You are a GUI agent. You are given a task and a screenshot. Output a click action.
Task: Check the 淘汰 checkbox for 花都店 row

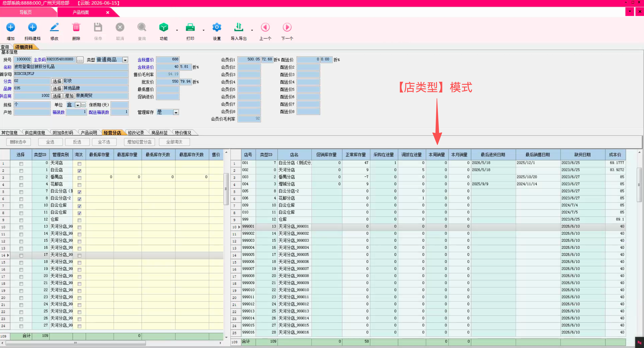point(79,185)
